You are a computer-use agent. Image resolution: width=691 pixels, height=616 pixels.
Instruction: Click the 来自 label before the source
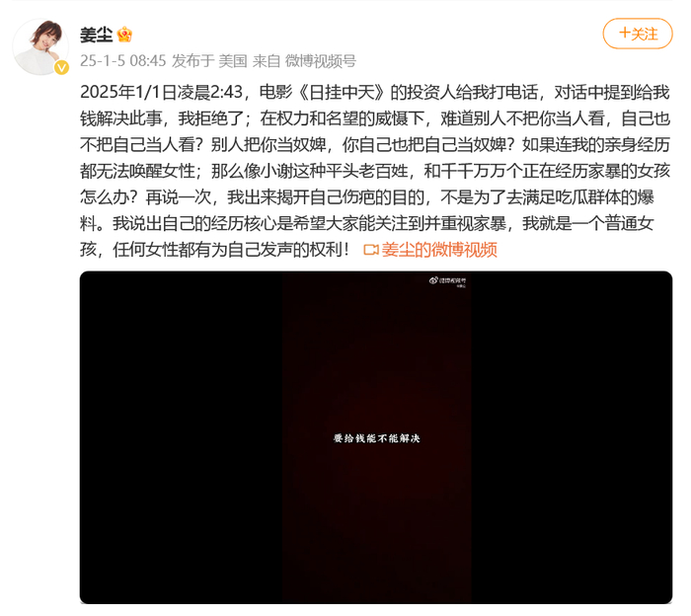[267, 61]
